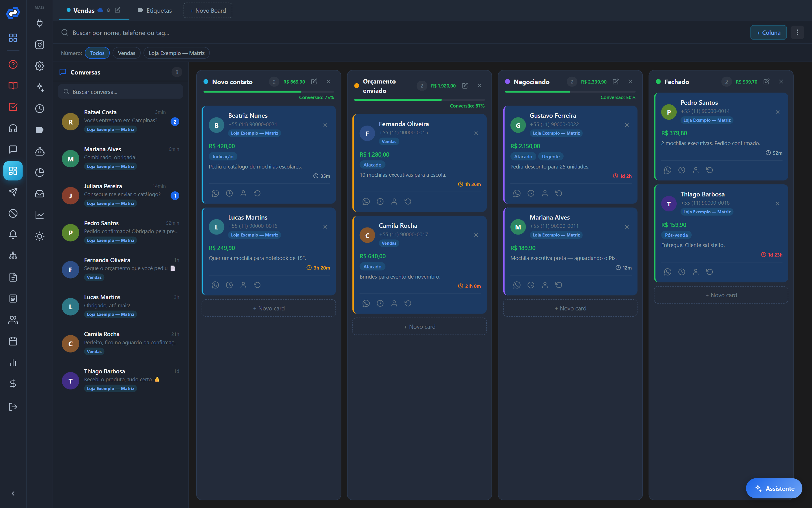Open the headset support icon
The width and height of the screenshot is (812, 508).
coord(13,128)
